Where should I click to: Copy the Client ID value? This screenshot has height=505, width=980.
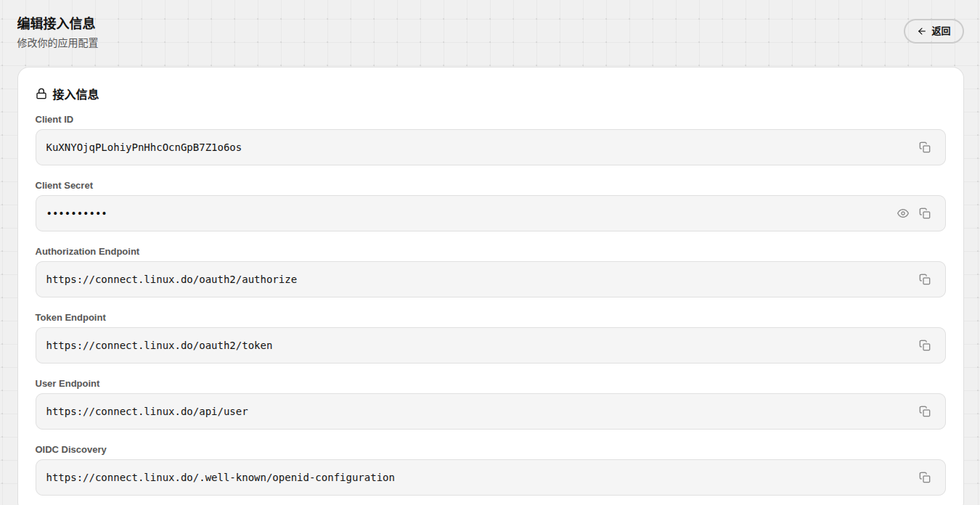click(x=925, y=147)
